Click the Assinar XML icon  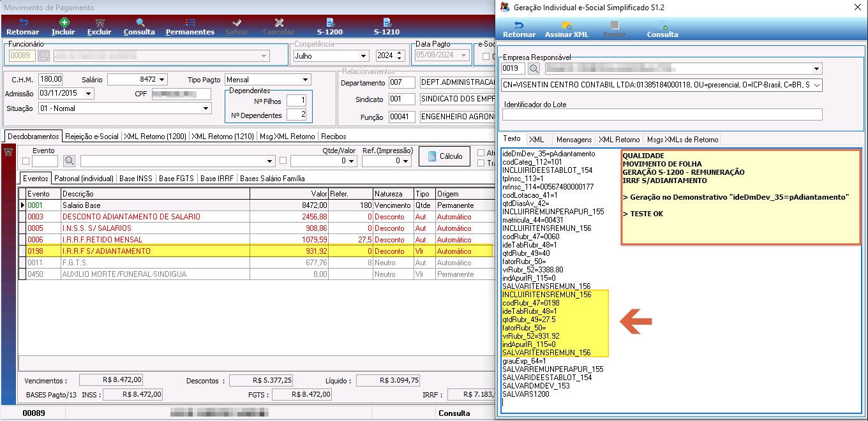[x=567, y=26]
